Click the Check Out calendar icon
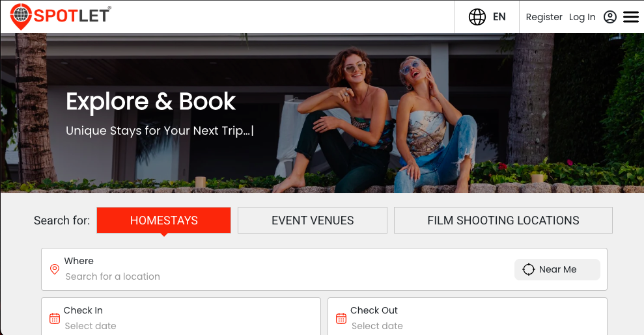 click(341, 318)
